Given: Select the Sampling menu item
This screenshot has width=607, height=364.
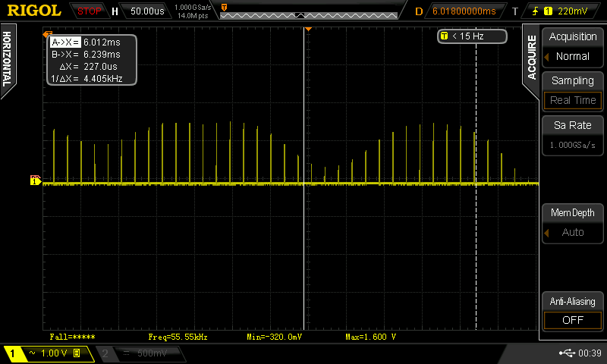Looking at the screenshot, I should (x=573, y=80).
